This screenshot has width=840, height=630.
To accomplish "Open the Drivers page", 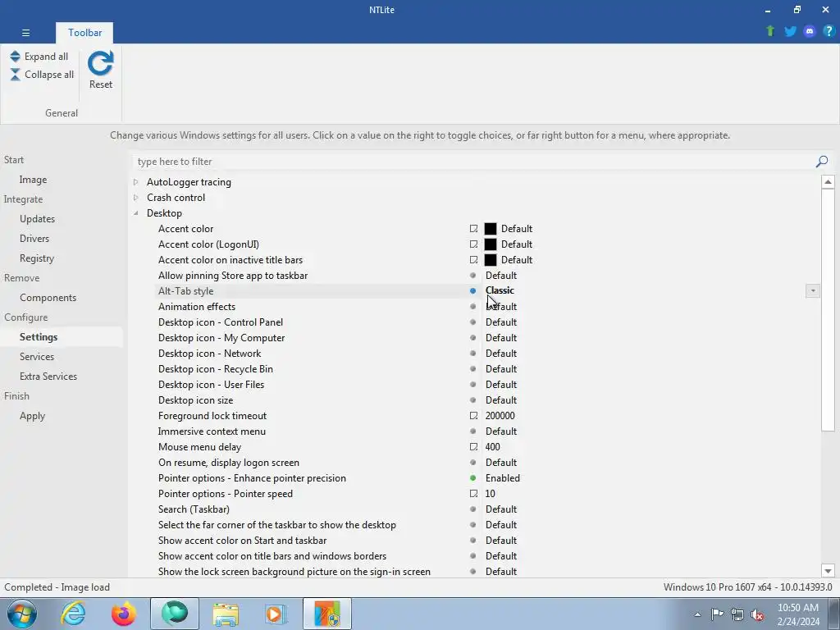I will (x=34, y=239).
